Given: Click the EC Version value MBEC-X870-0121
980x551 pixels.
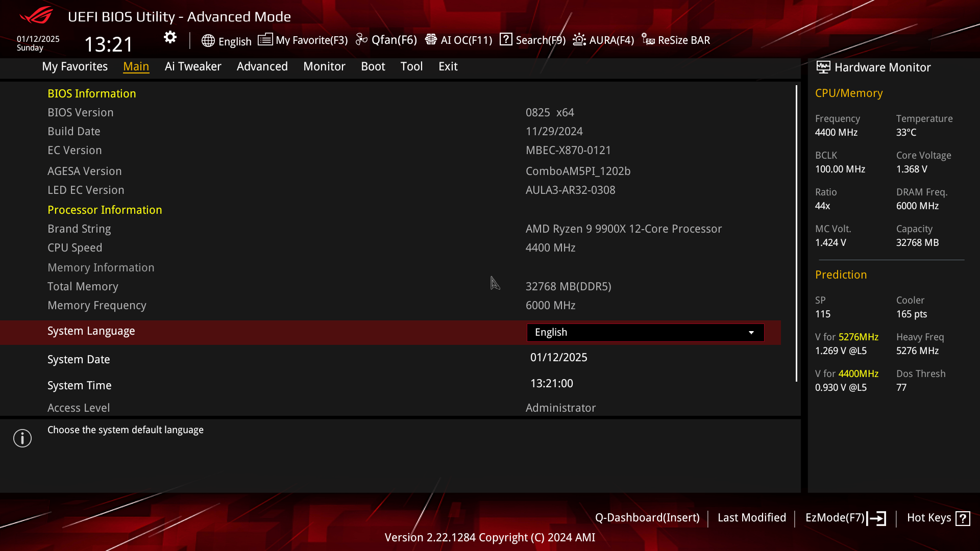Looking at the screenshot, I should click(568, 150).
